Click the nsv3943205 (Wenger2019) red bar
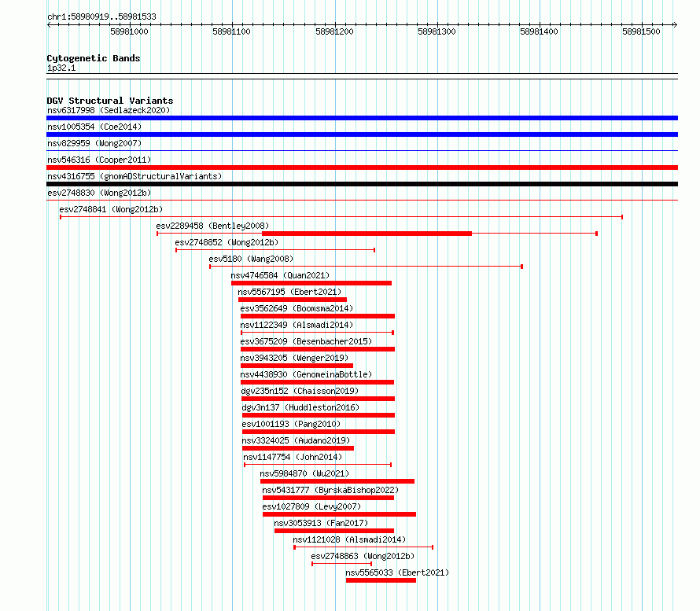Viewport: 700px width, 611px height. click(x=297, y=366)
